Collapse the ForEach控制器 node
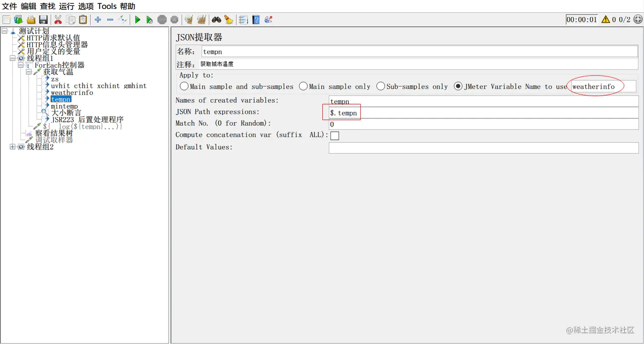 (x=20, y=65)
